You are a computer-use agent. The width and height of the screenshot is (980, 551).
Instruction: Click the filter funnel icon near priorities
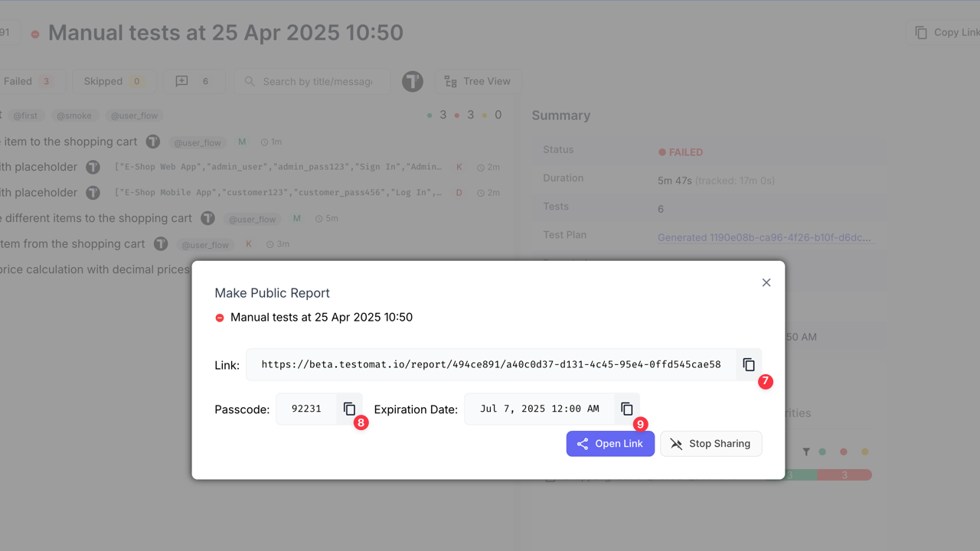coord(806,452)
